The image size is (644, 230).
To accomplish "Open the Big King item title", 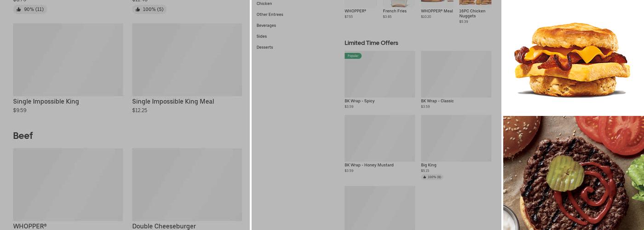I will [x=429, y=165].
